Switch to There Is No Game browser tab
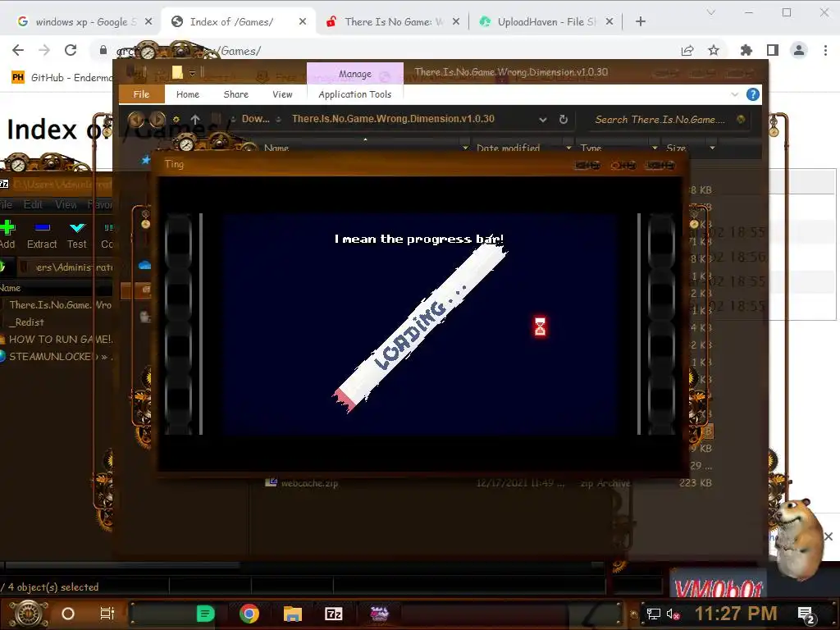The width and height of the screenshot is (840, 630). [x=393, y=21]
